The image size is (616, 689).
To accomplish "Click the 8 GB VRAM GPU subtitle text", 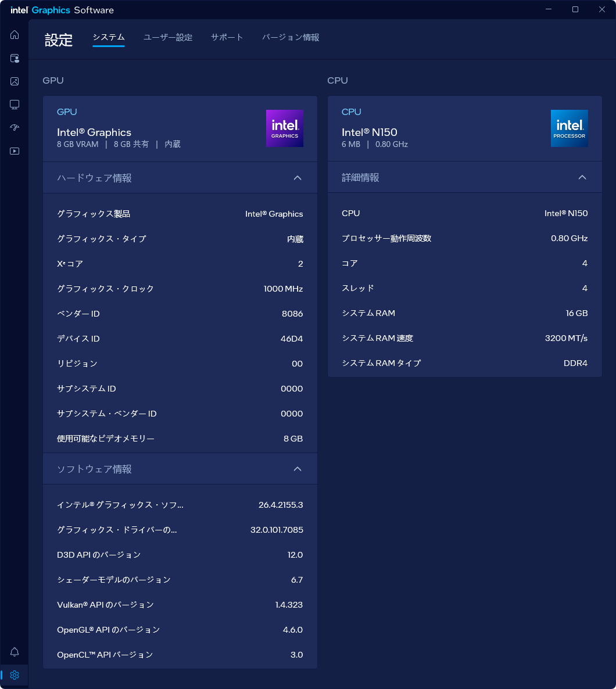I will point(77,144).
